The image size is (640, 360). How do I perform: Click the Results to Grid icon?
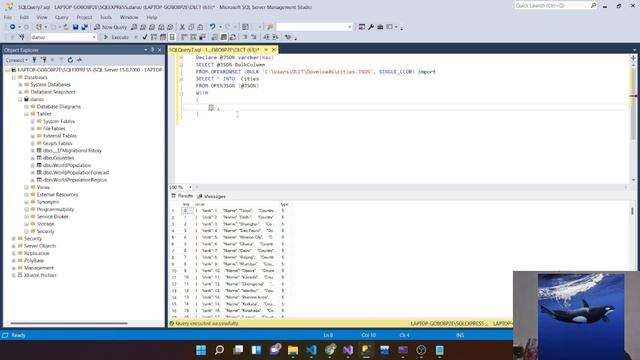224,37
